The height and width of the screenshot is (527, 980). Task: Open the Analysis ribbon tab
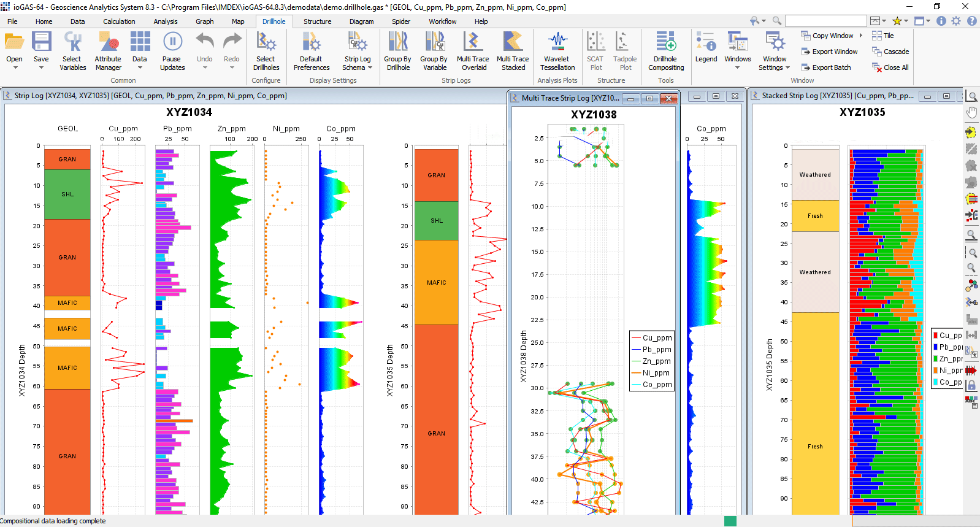point(165,21)
